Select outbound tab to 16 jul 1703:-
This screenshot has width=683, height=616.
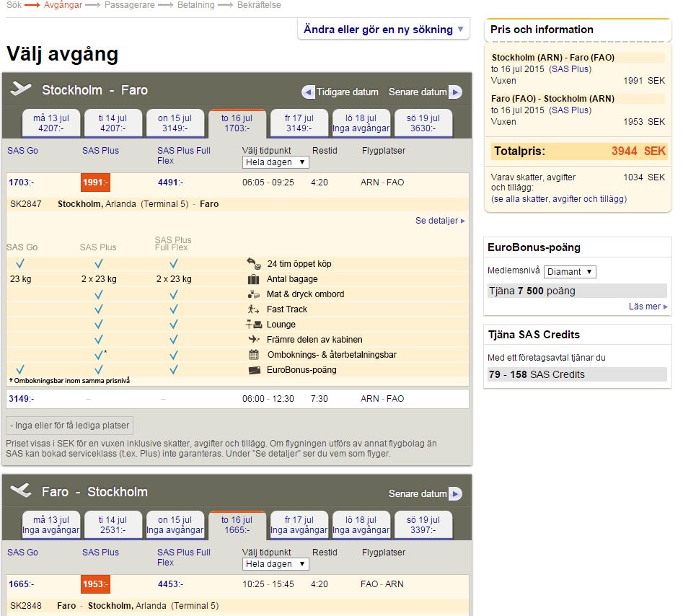pos(237,123)
